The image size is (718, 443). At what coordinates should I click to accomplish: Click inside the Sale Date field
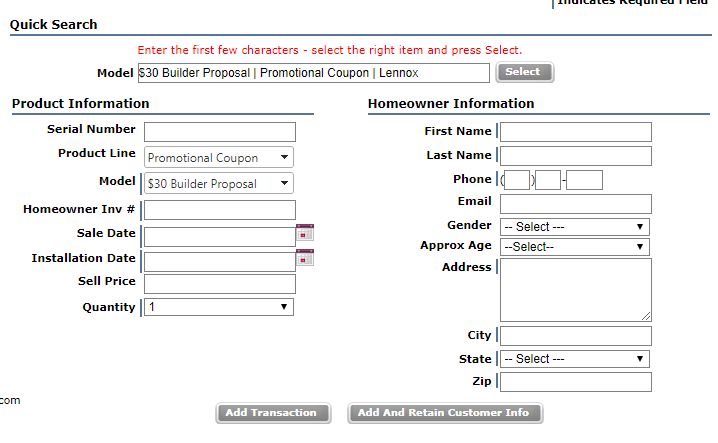coord(220,237)
